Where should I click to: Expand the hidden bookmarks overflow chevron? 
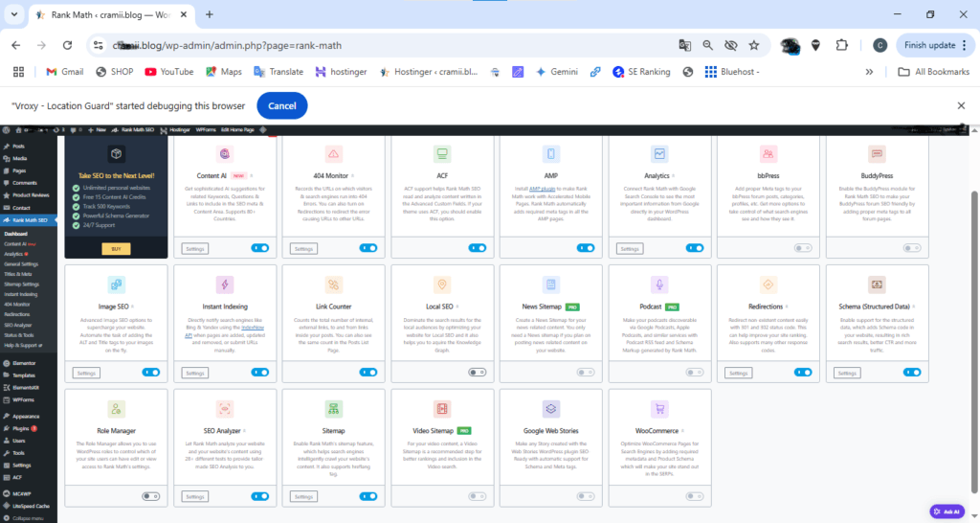[x=869, y=72]
